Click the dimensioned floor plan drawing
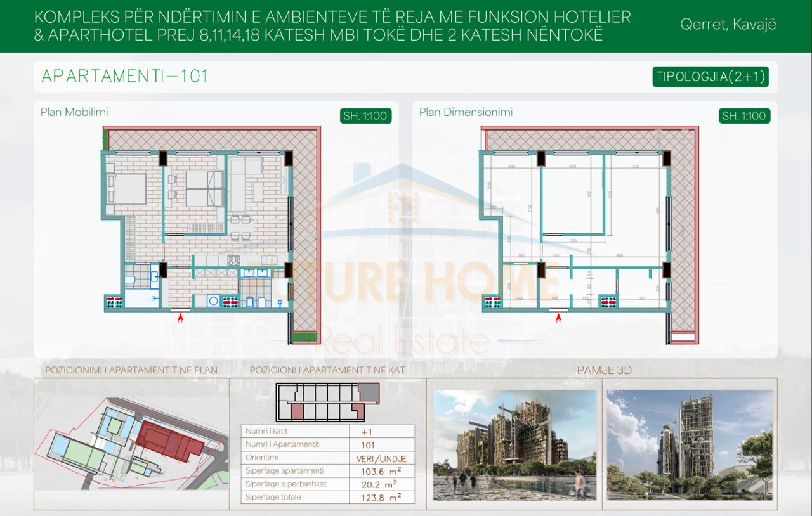 [x=588, y=235]
